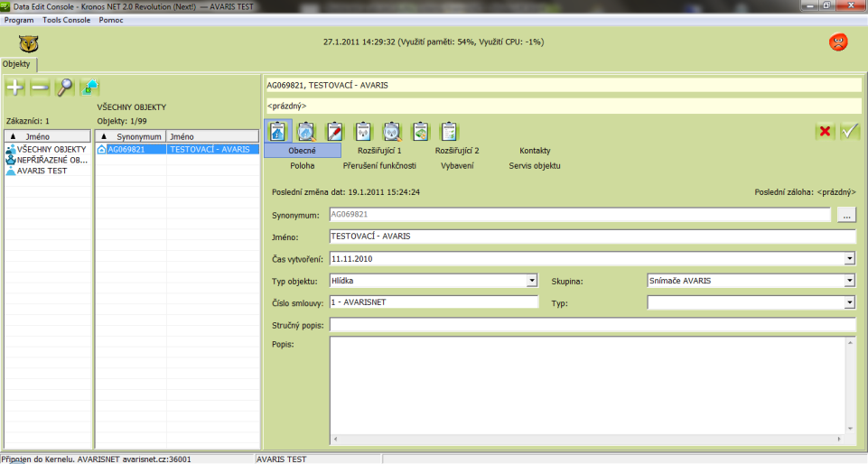The width and height of the screenshot is (868, 464).
Task: Click status bar text AVARIS TEST
Action: coord(281,459)
